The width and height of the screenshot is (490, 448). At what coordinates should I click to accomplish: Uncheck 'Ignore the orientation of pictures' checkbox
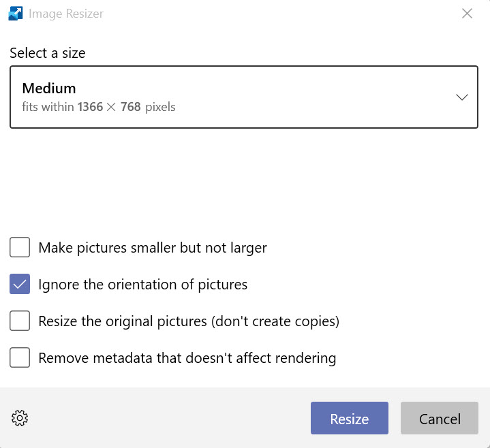pos(20,284)
